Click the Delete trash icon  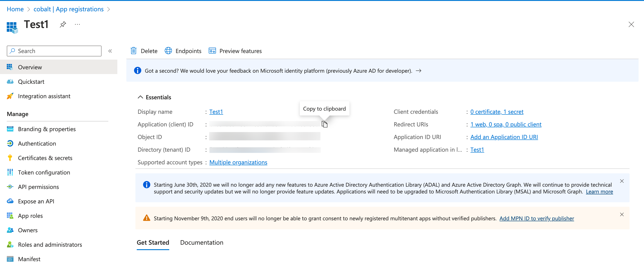tap(134, 51)
